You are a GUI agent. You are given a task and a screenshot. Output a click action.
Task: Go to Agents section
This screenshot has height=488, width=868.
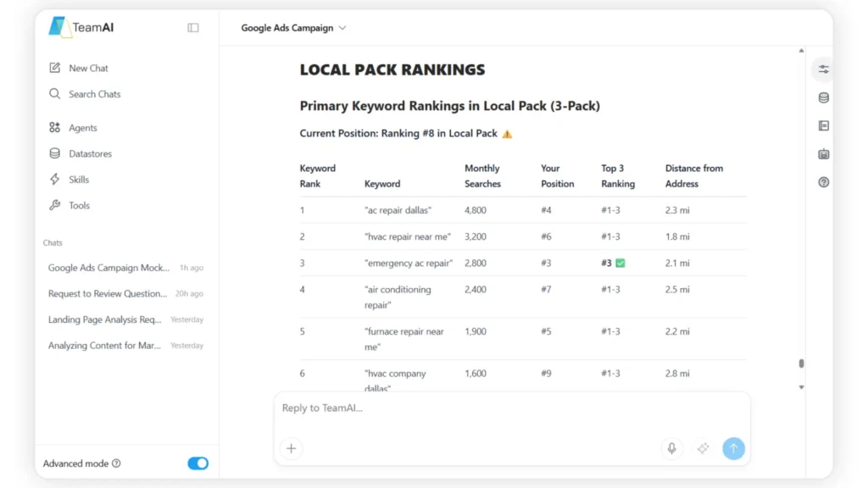83,128
